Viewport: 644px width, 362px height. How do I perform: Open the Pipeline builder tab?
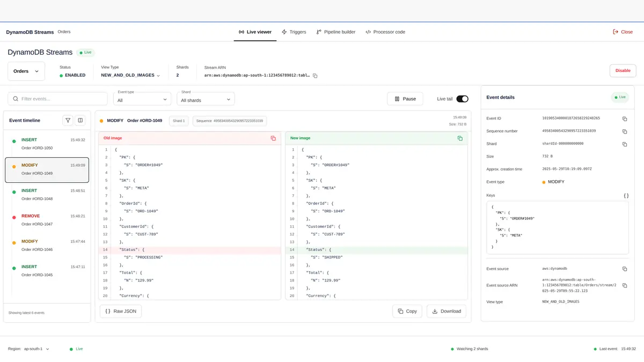point(336,32)
